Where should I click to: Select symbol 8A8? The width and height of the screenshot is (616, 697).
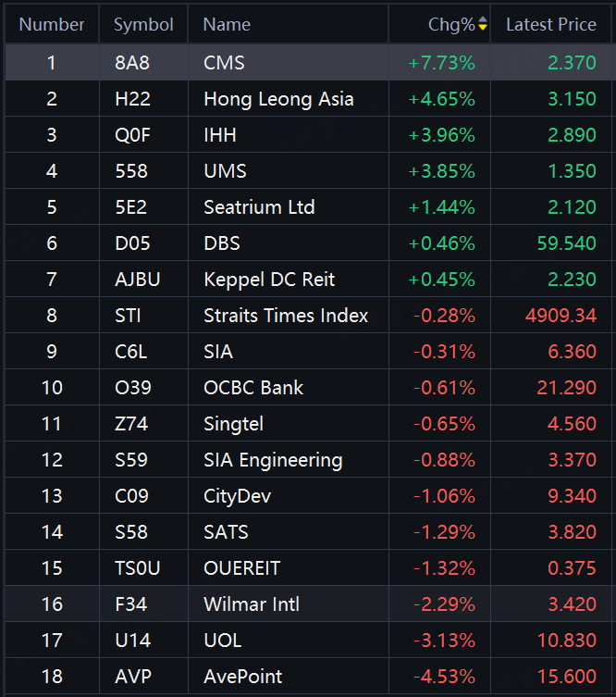tap(132, 63)
